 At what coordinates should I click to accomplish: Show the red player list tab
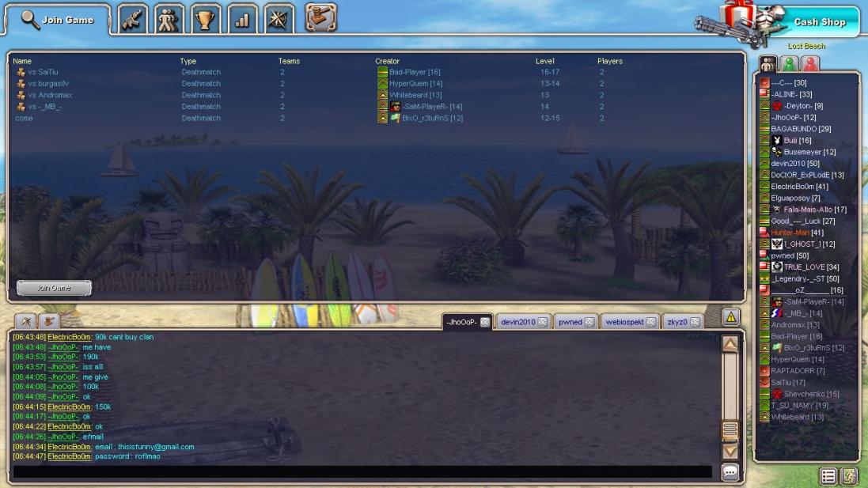click(810, 65)
